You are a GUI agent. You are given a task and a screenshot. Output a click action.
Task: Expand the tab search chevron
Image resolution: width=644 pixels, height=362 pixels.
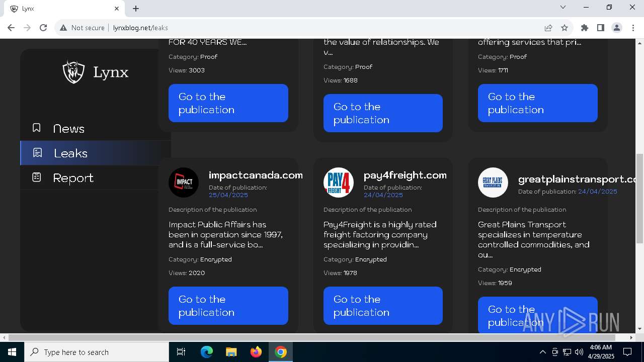pyautogui.click(x=563, y=7)
